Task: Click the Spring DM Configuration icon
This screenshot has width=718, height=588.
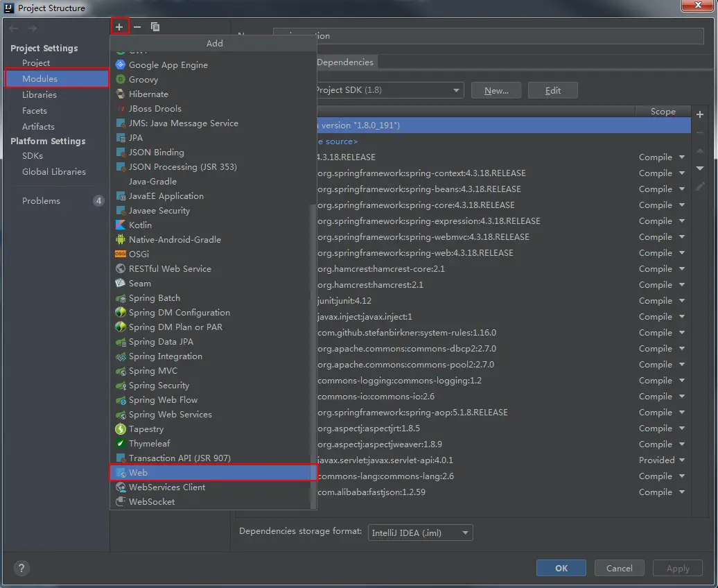Action: (x=121, y=313)
